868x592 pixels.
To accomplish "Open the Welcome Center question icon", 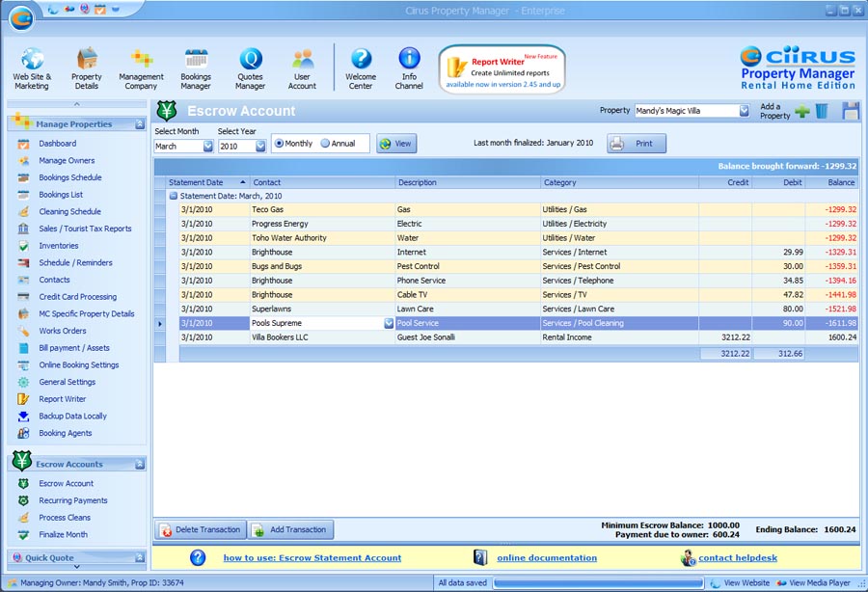I will coord(361,59).
